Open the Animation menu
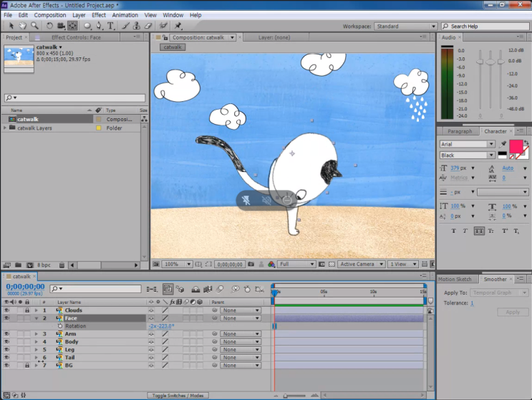The height and width of the screenshot is (400, 532). click(x=125, y=14)
